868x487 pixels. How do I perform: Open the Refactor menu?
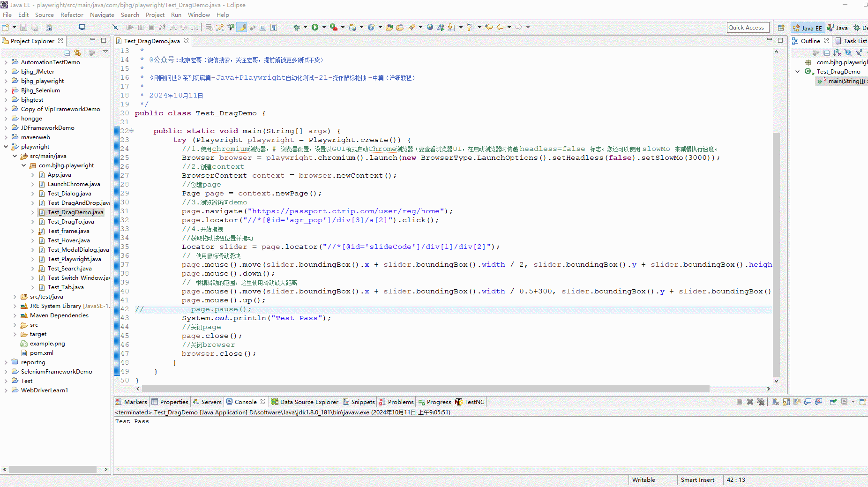click(72, 15)
